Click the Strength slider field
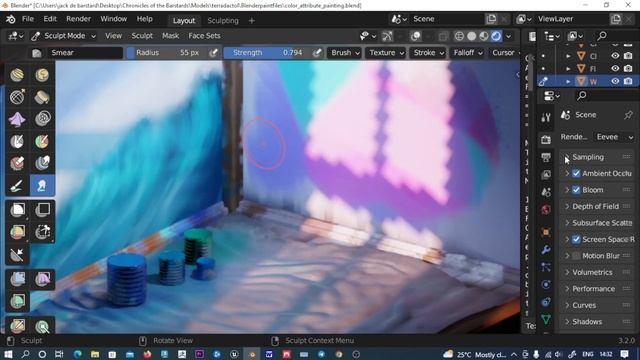 click(267, 53)
